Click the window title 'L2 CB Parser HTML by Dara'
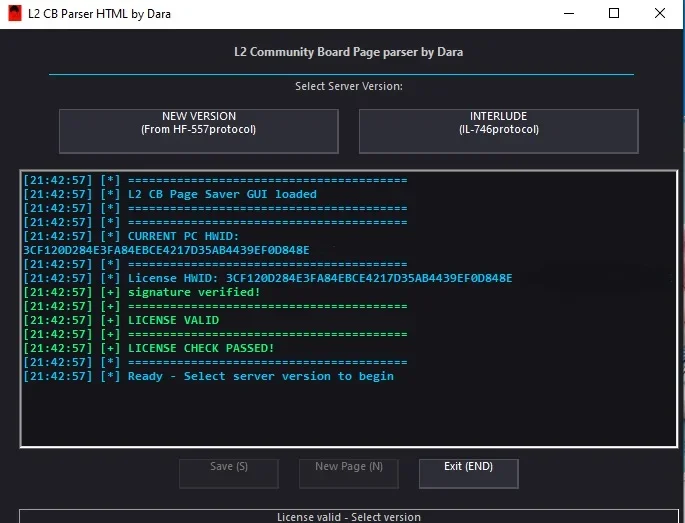This screenshot has width=685, height=523. coord(99,14)
